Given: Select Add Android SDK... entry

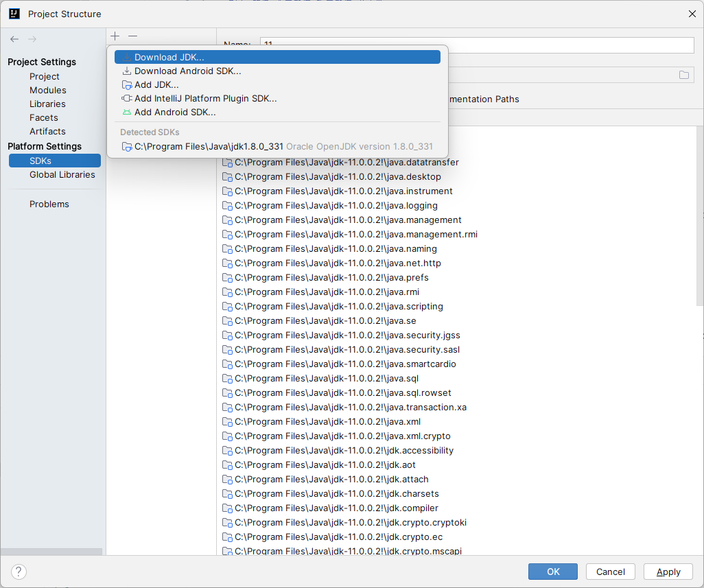Looking at the screenshot, I should (277, 113).
